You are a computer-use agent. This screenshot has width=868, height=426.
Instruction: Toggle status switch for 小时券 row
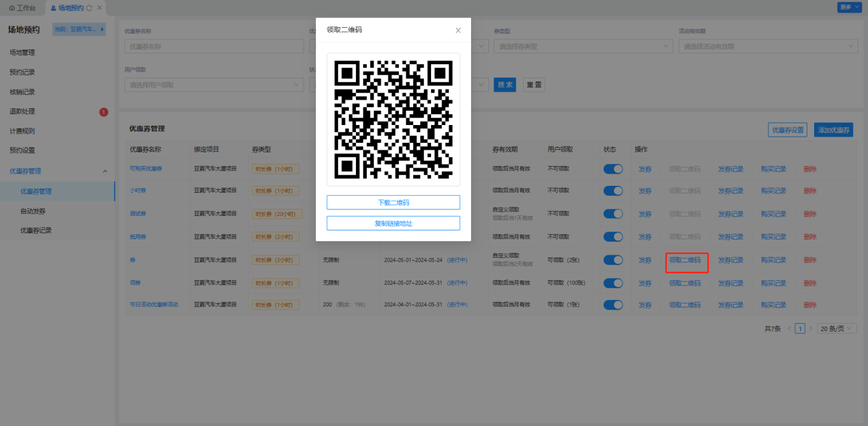(613, 190)
